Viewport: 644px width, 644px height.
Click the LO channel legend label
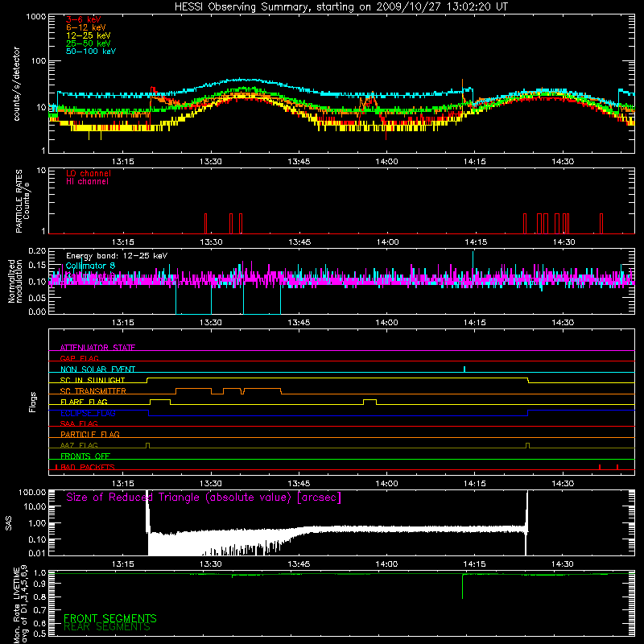[89, 173]
